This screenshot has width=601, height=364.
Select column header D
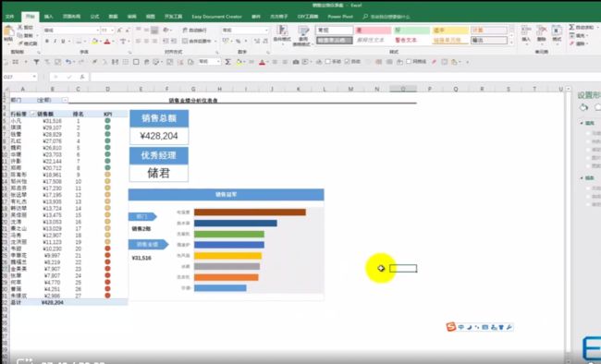click(x=107, y=89)
